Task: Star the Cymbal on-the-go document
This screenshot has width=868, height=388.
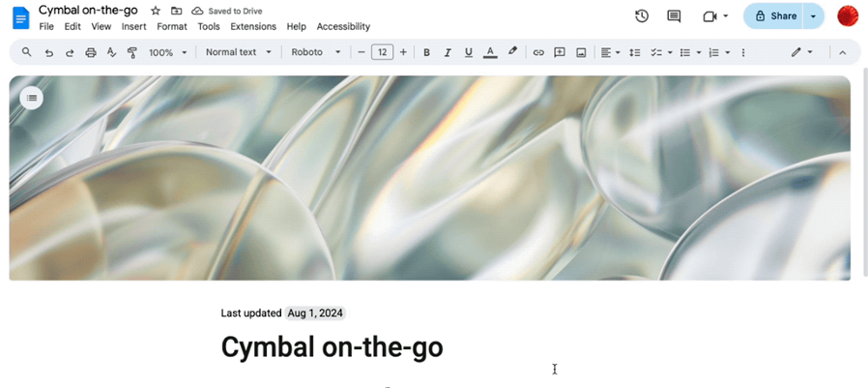Action: pyautogui.click(x=156, y=11)
